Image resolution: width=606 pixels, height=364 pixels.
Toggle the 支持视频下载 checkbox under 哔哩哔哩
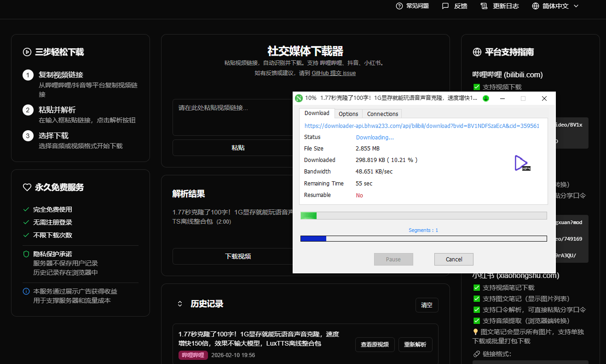pyautogui.click(x=476, y=87)
